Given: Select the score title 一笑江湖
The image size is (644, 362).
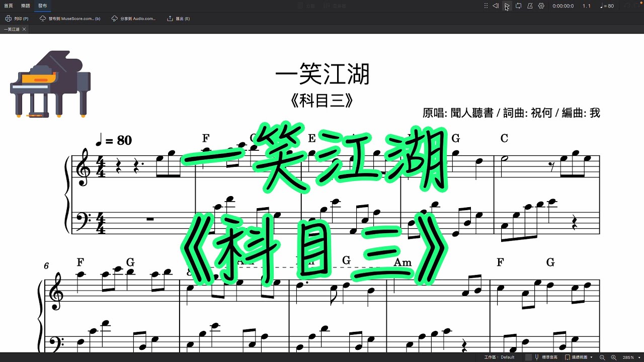Looking at the screenshot, I should click(x=322, y=75).
